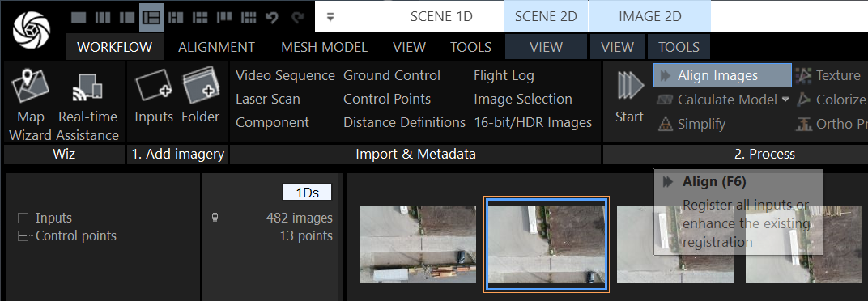The height and width of the screenshot is (301, 868).
Task: Click Component import
Action: tap(272, 122)
